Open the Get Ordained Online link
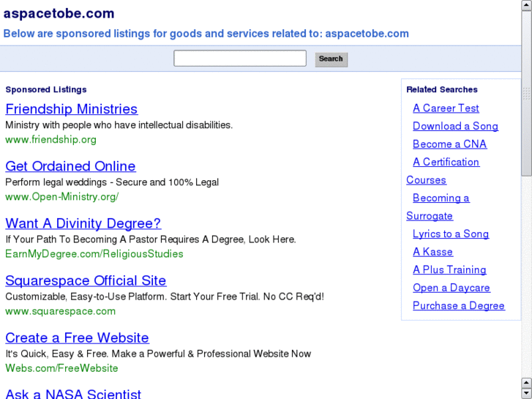The height and width of the screenshot is (399, 532). click(70, 166)
